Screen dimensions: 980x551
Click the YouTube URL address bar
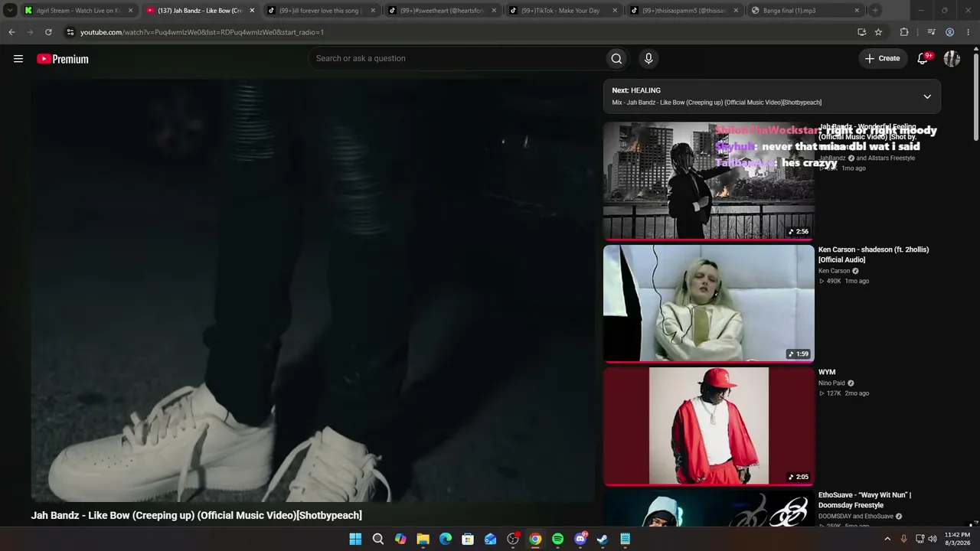pos(459,32)
